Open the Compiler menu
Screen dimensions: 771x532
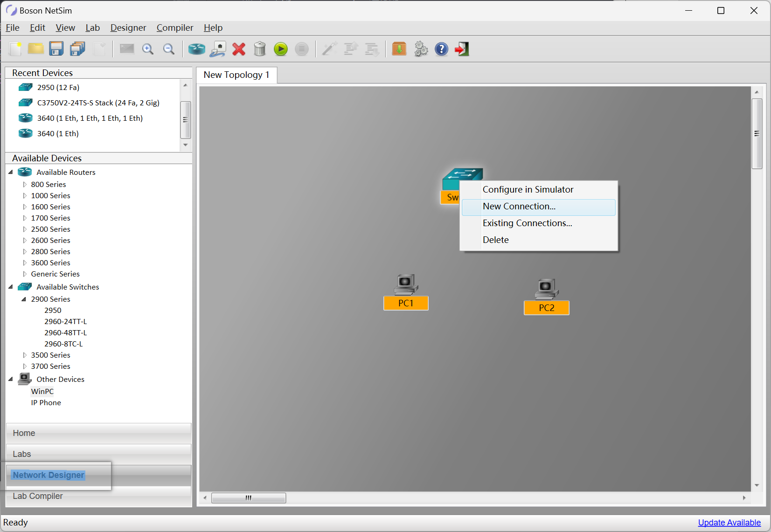coord(175,28)
